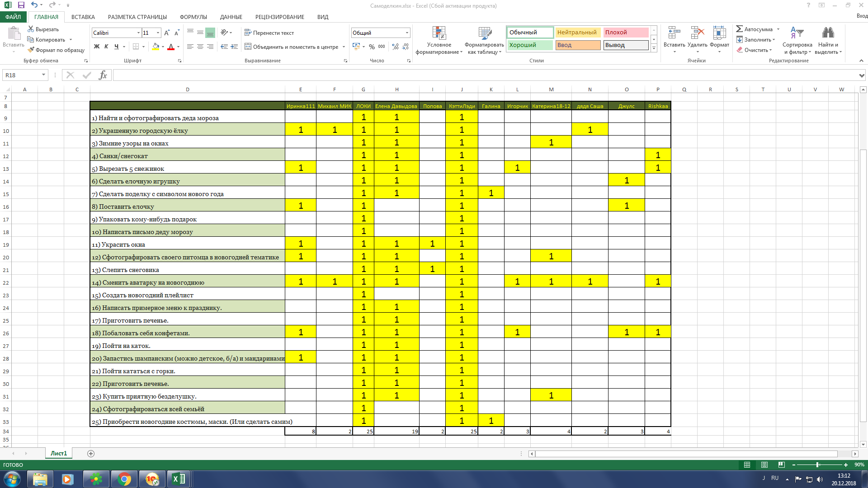Toggle italic (К) formatting
This screenshot has height=488, width=868.
point(106,47)
